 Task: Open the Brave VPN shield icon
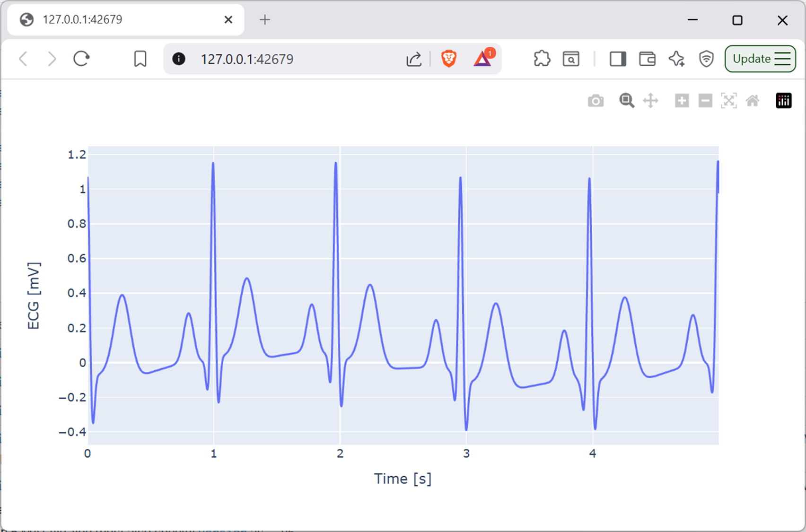pos(706,59)
